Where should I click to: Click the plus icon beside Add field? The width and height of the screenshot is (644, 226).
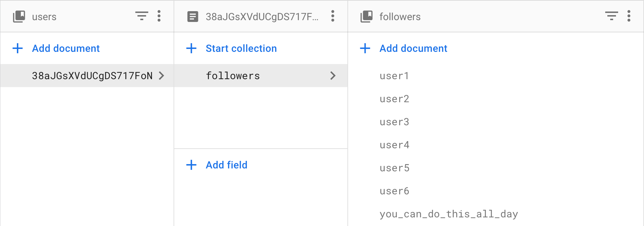[191, 165]
